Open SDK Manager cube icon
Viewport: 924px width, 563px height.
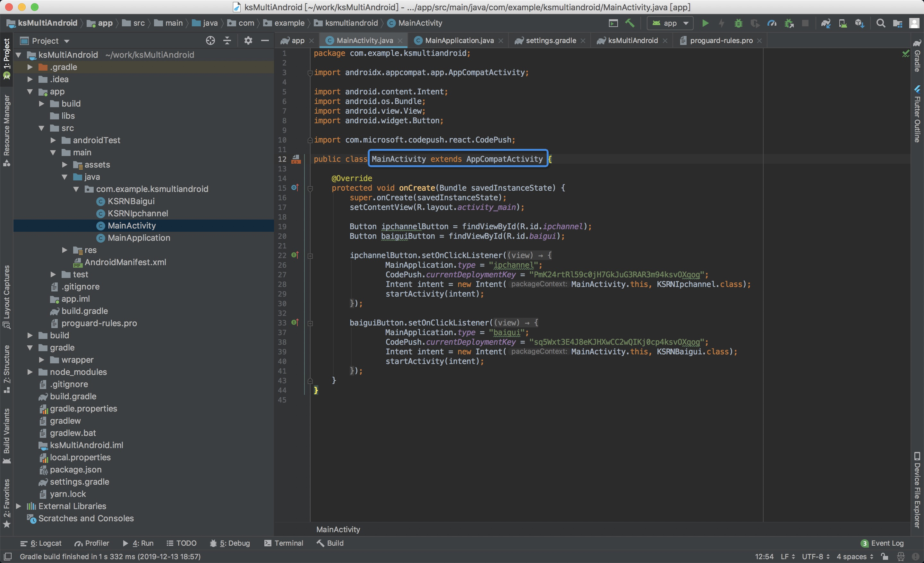tap(860, 23)
